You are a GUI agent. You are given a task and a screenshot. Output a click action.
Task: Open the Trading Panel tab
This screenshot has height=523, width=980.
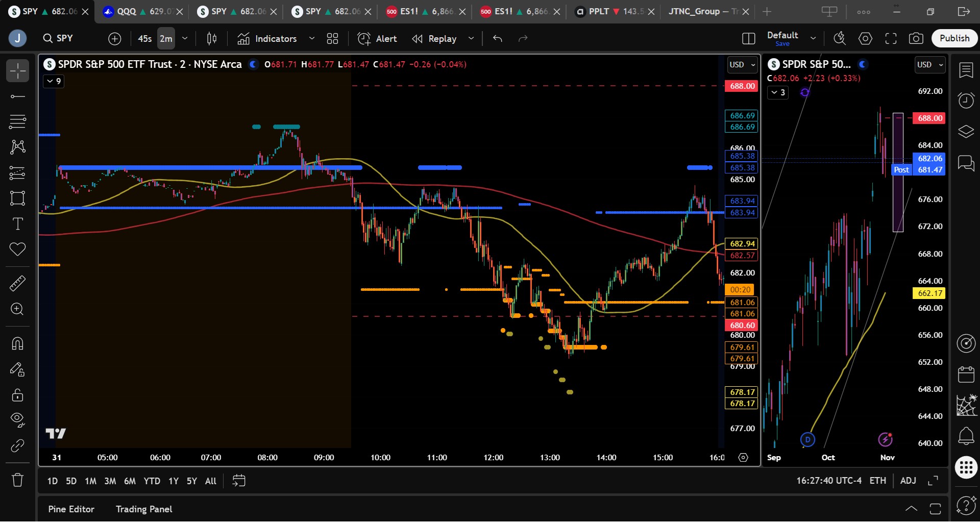pyautogui.click(x=144, y=509)
